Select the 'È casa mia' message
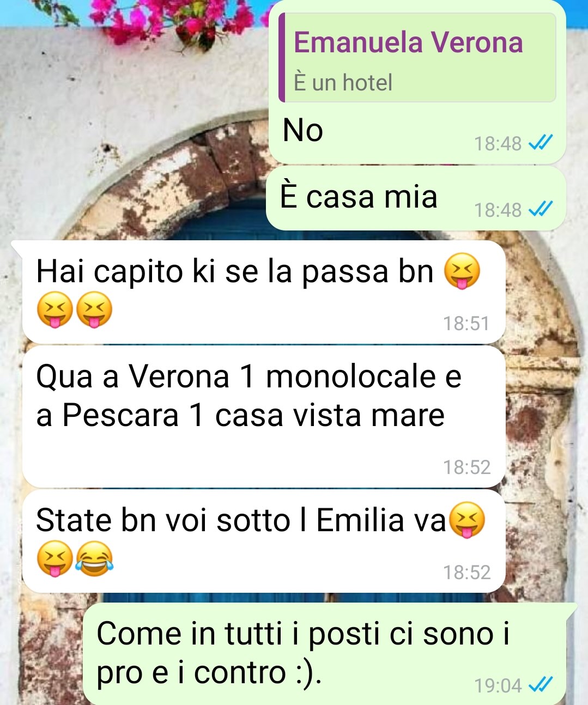 (x=416, y=198)
